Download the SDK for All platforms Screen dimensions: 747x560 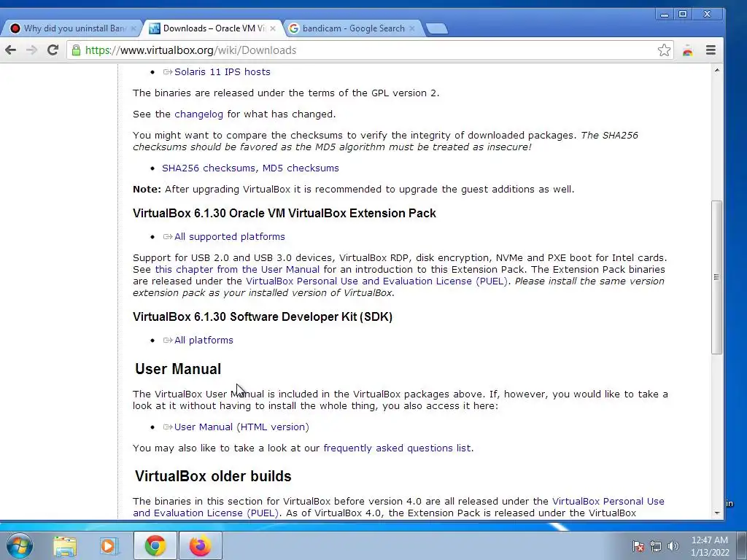(x=204, y=340)
